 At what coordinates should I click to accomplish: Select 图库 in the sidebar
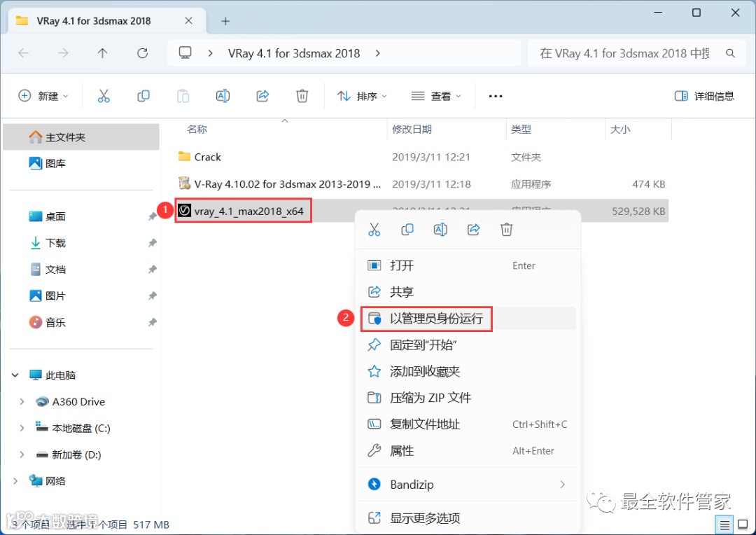pos(81,164)
